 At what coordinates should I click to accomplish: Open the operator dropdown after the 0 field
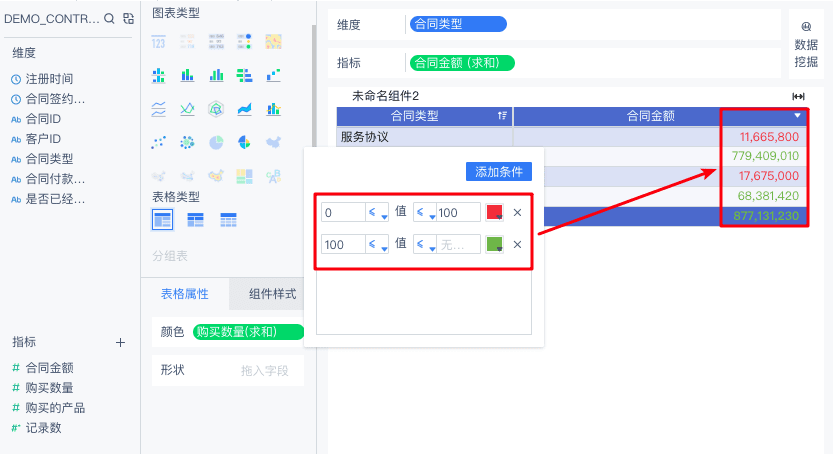[377, 212]
